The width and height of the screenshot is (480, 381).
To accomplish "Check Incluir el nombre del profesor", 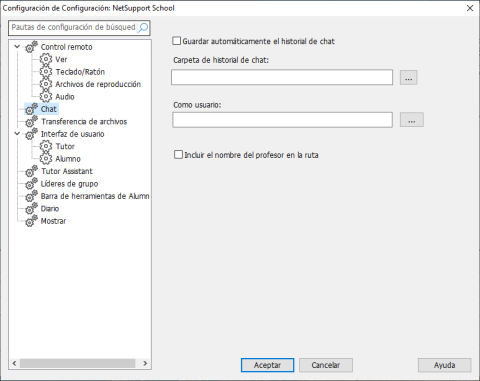I will tap(178, 155).
